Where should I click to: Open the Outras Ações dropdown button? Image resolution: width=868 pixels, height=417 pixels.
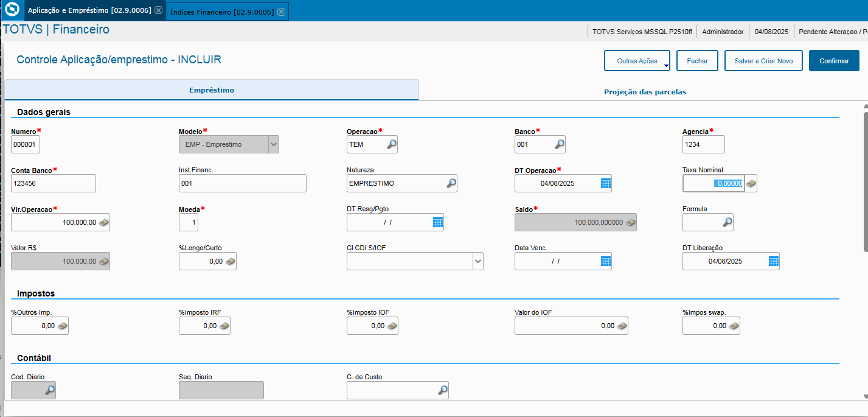pos(637,61)
